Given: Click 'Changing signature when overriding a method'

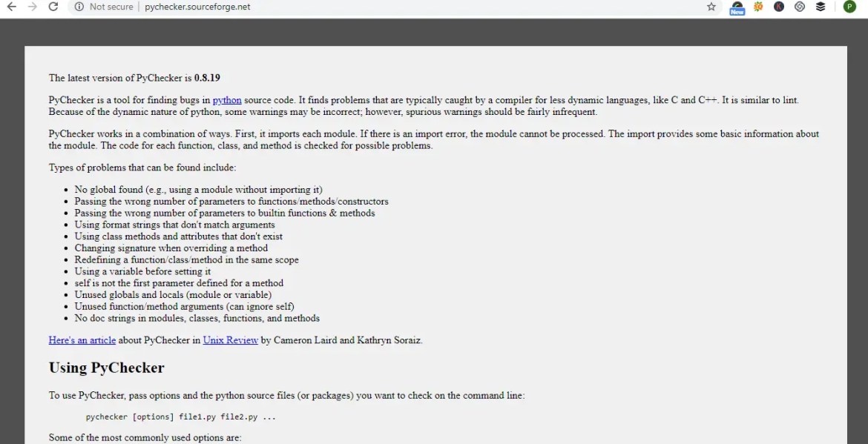Looking at the screenshot, I should pos(171,248).
